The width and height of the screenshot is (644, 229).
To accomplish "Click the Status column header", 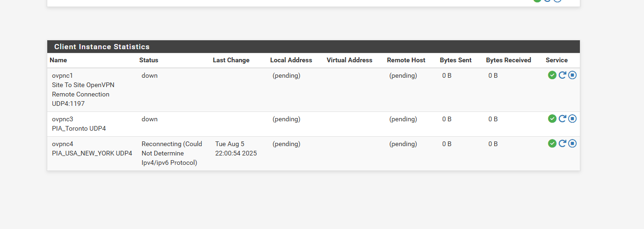I will (148, 60).
